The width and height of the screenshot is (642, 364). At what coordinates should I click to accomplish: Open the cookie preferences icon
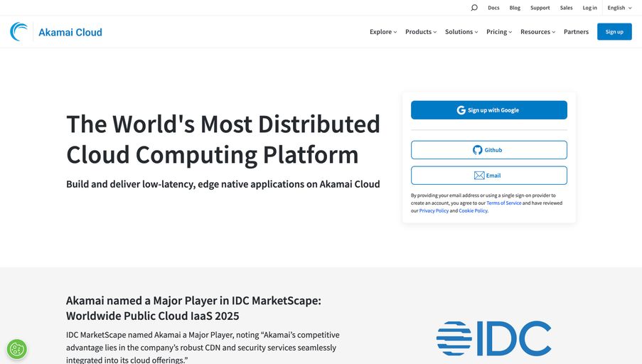click(17, 349)
